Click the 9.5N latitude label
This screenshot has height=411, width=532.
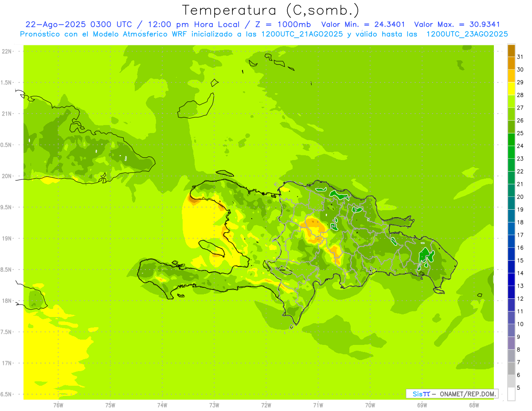7,207
